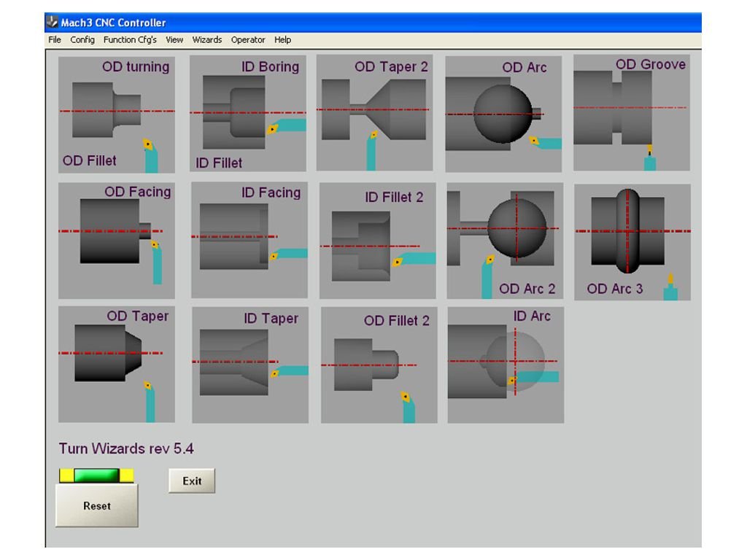Open the ID Boring wizard tile
Viewport: 747px width, 560px height.
(248, 113)
